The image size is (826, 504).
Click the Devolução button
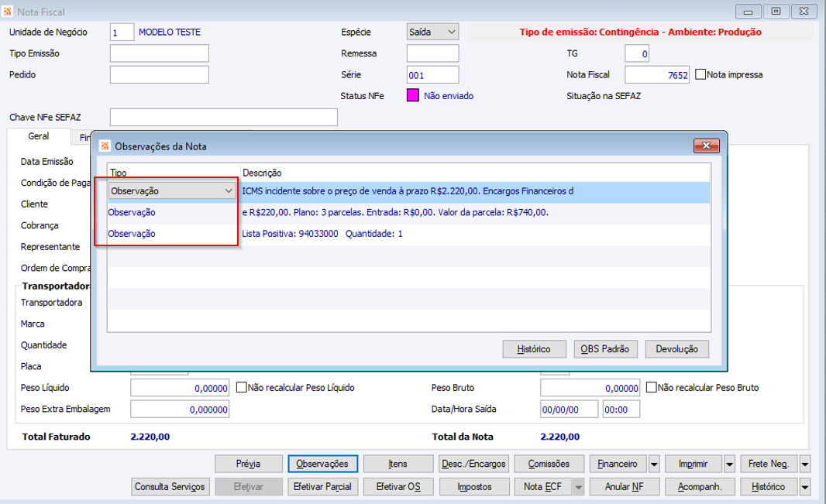point(677,349)
